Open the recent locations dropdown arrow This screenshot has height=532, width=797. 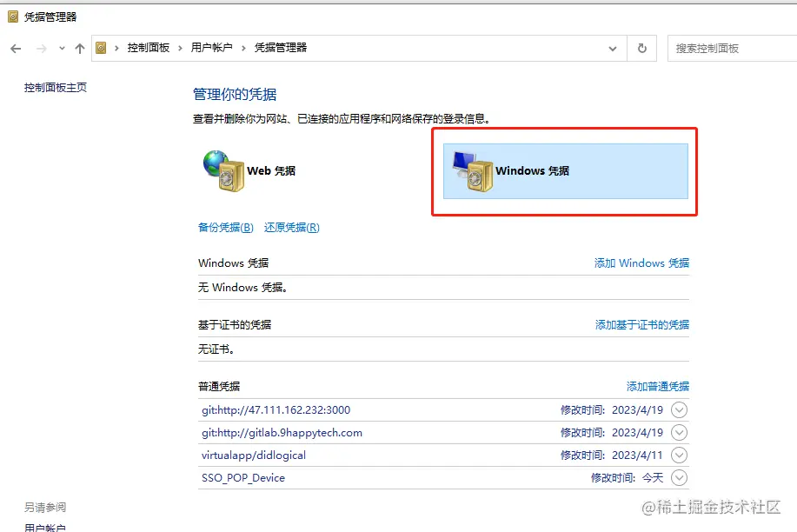point(62,49)
